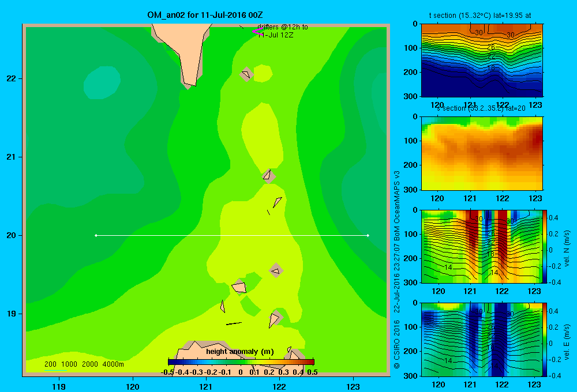
Task: Click the "vel. N (m/s)" axis label
Action: [x=567, y=248]
